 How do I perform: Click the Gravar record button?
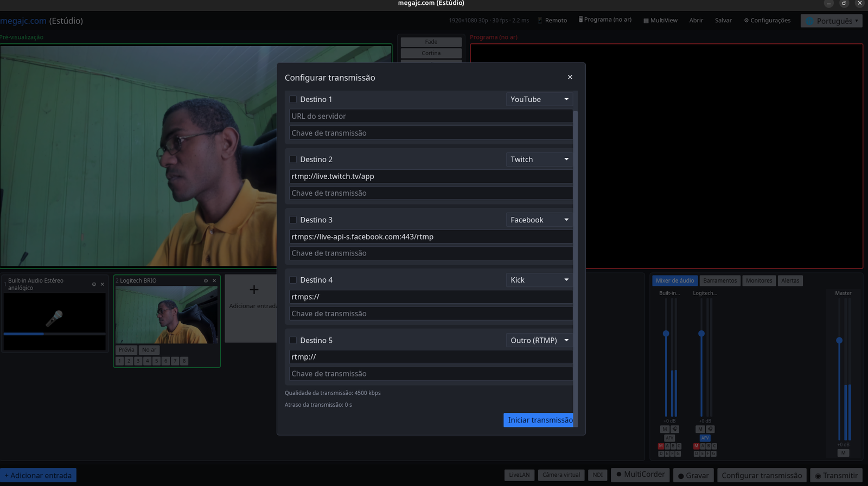point(693,476)
